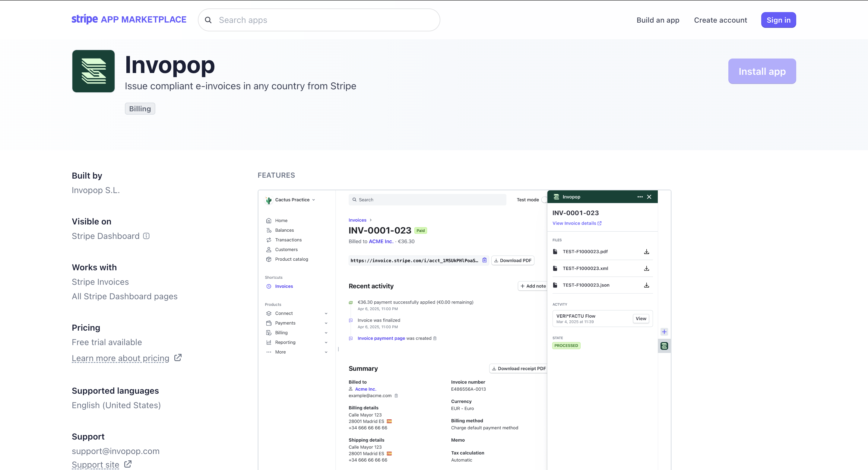Expand the Connect product chevron
The width and height of the screenshot is (868, 470).
click(x=326, y=313)
